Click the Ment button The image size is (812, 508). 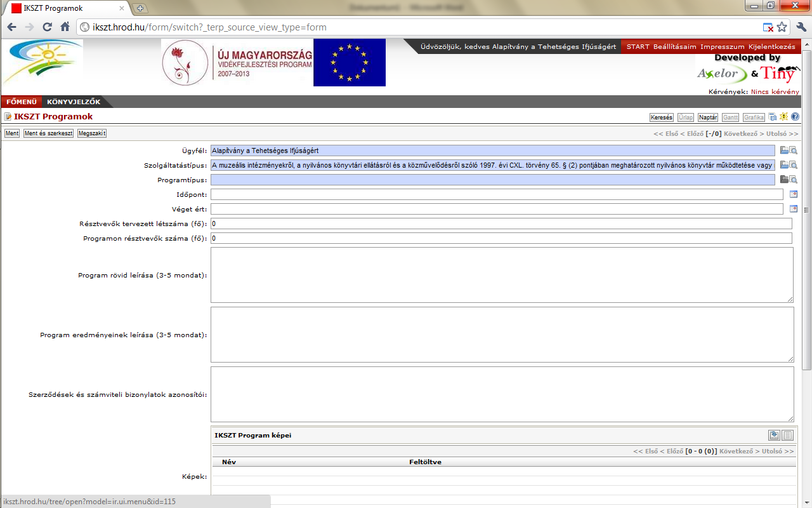point(12,133)
